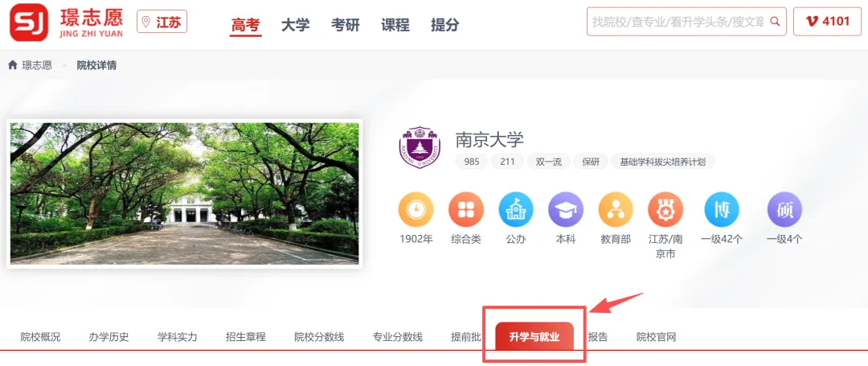Click the red SJ logo icon
Screen dimensions: 868x366
[29, 23]
